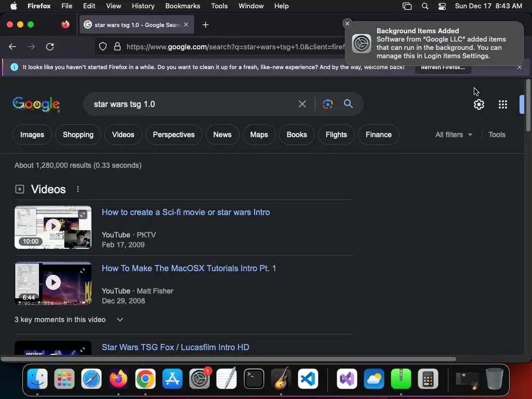Launch GarageBand from the Dock
The height and width of the screenshot is (399, 532).
point(281,379)
